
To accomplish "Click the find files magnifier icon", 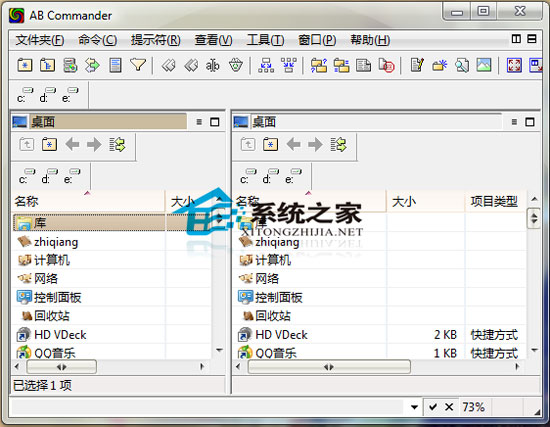I will 462,65.
